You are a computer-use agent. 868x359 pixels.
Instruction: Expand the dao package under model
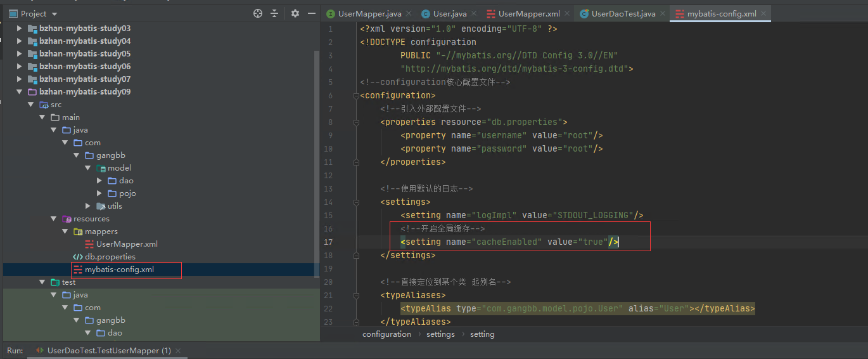[99, 181]
